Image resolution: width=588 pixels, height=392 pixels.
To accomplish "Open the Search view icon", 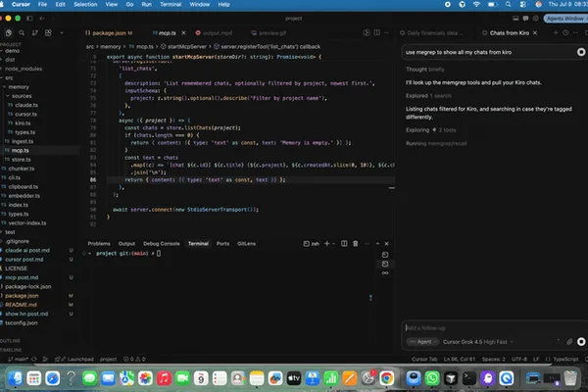I will (22, 33).
